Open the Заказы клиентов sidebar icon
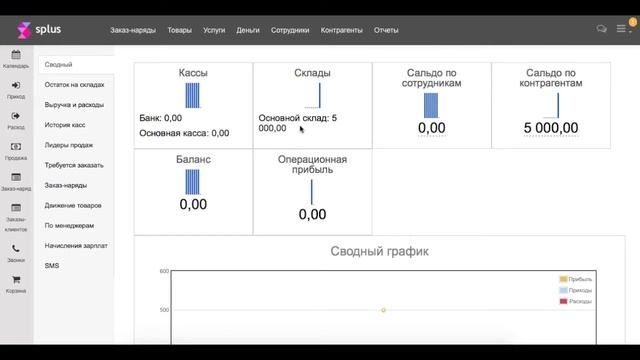The width and height of the screenshot is (640, 360). click(x=16, y=208)
